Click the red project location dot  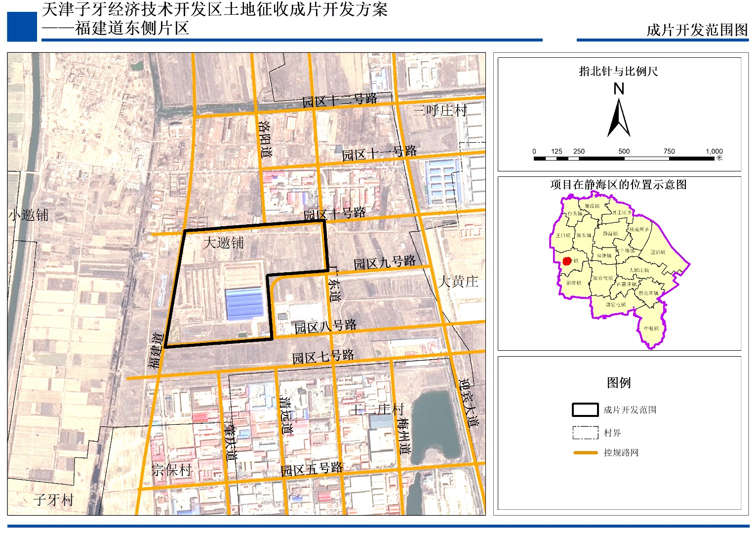click(567, 261)
